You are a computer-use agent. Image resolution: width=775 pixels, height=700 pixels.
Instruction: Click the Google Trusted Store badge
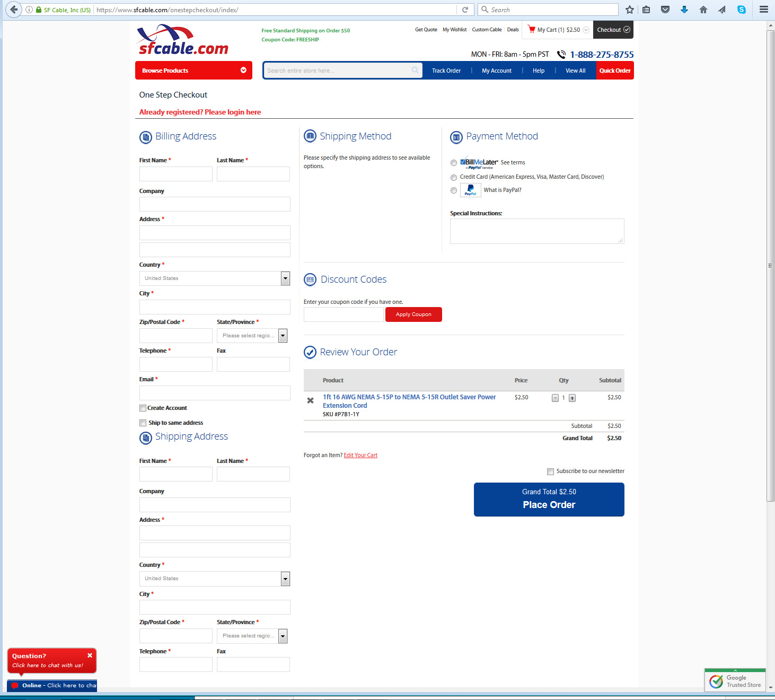(x=735, y=680)
